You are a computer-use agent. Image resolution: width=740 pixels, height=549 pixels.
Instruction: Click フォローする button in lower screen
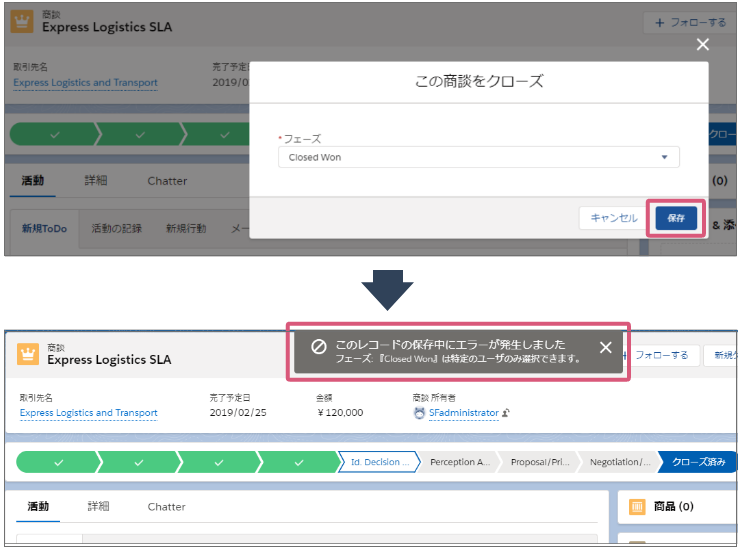click(x=661, y=355)
